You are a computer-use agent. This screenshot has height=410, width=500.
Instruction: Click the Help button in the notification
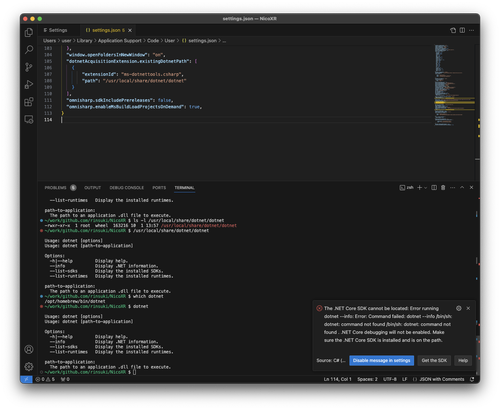[x=463, y=360]
